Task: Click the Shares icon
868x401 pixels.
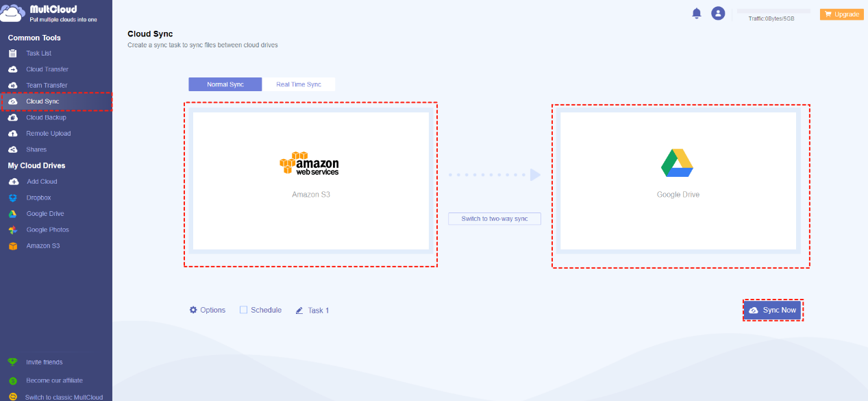Action: point(12,149)
